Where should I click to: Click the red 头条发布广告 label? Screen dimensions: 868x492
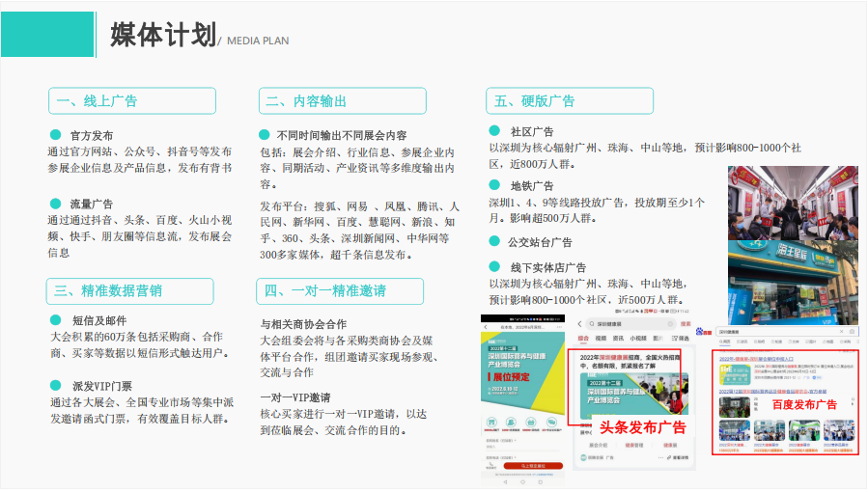[x=642, y=426]
